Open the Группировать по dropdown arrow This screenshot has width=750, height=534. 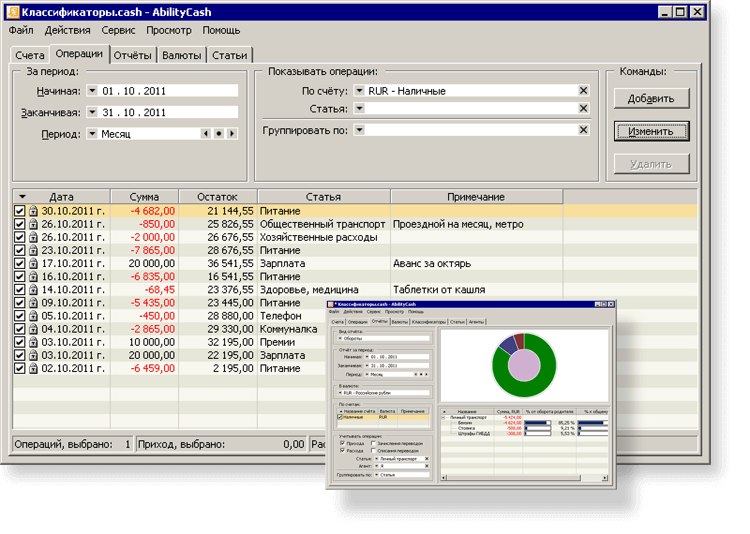[359, 130]
